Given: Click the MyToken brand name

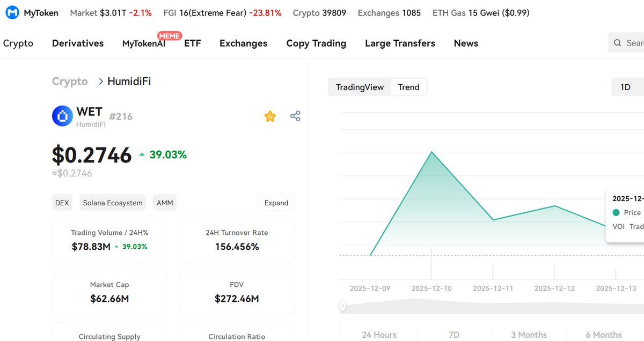Looking at the screenshot, I should point(41,12).
